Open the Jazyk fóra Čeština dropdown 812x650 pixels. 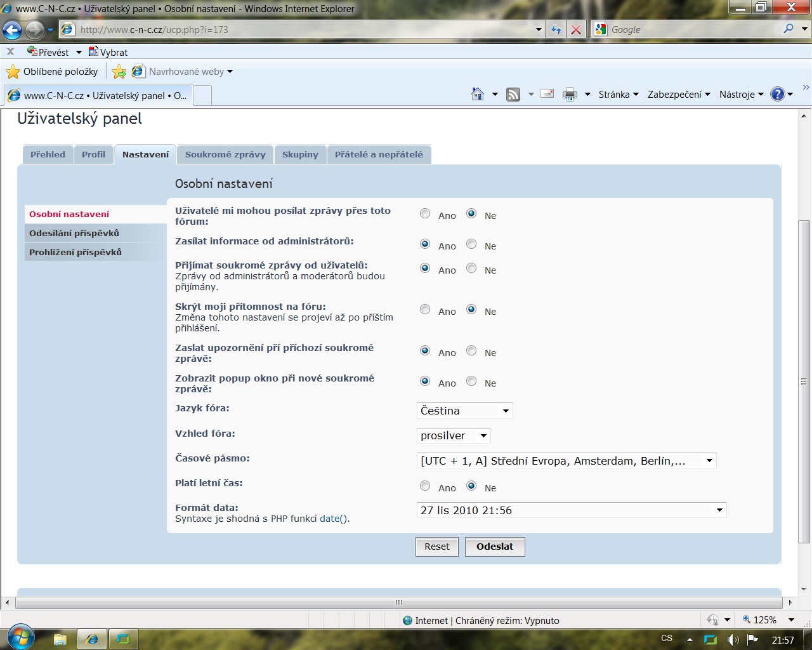point(464,411)
